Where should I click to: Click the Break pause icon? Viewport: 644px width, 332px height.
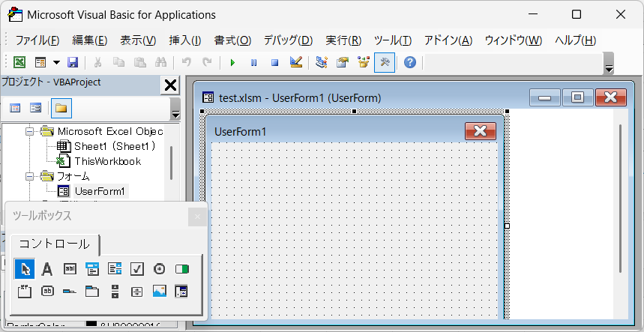[254, 62]
